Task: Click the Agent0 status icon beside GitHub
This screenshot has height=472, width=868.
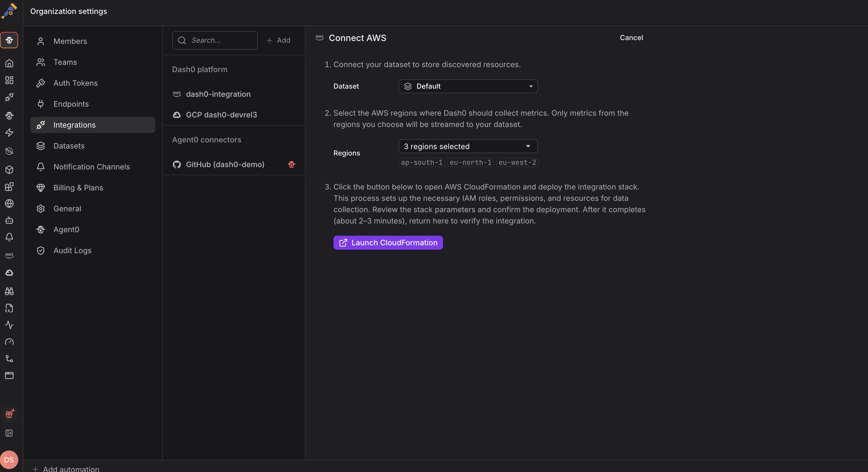Action: click(x=292, y=165)
